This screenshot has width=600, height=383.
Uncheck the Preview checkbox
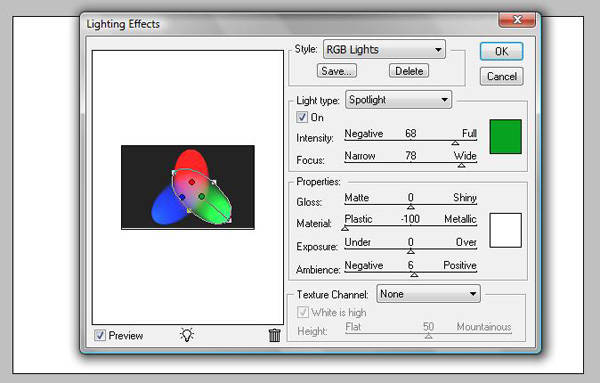click(100, 335)
